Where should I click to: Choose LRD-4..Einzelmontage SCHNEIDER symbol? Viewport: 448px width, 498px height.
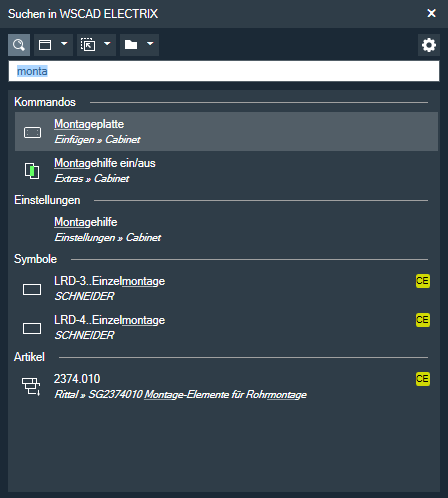(226, 327)
